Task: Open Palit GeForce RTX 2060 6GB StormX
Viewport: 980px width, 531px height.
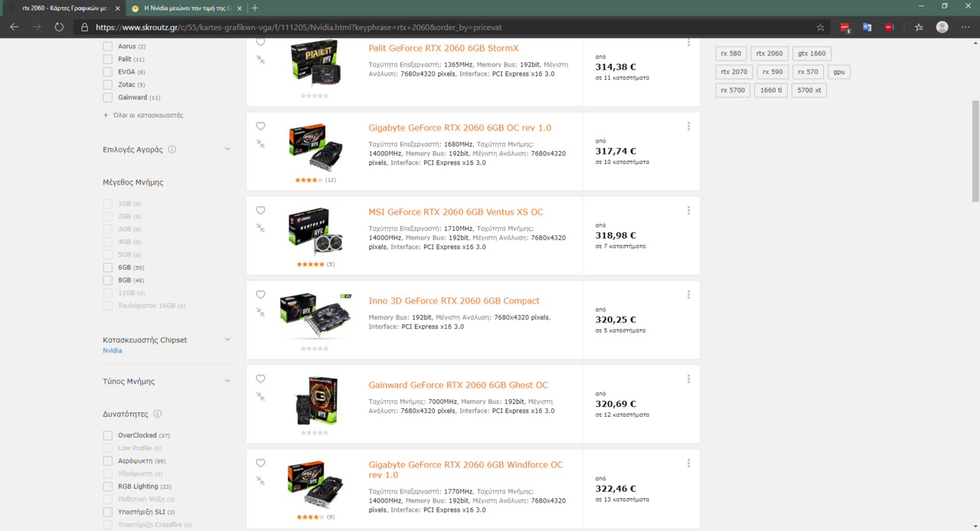Action: tap(443, 48)
